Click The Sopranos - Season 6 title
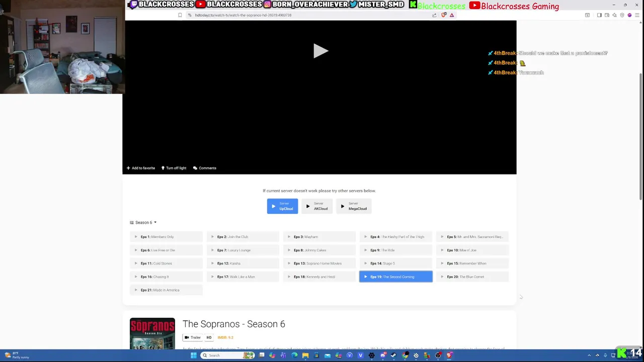Screen dimensions: 644x362 click(x=233, y=324)
